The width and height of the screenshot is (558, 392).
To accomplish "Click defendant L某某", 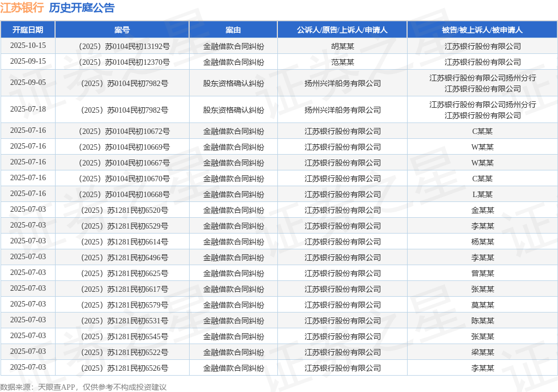I will (483, 194).
